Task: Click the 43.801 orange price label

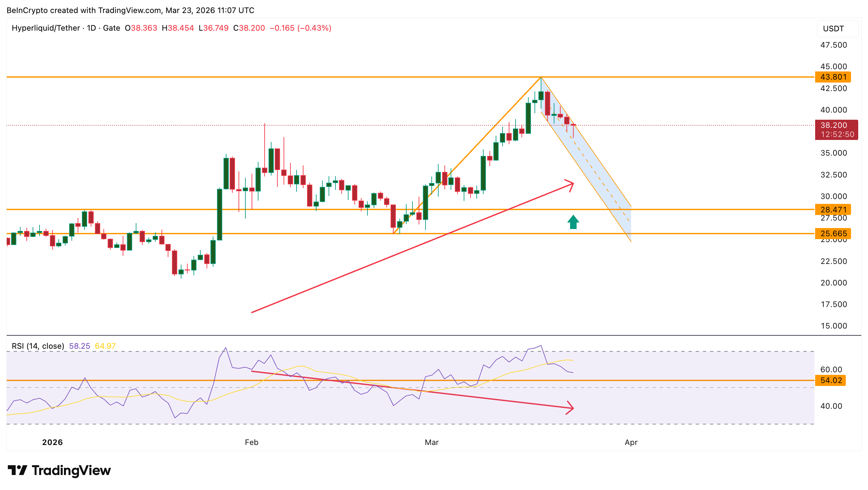Action: click(x=833, y=77)
